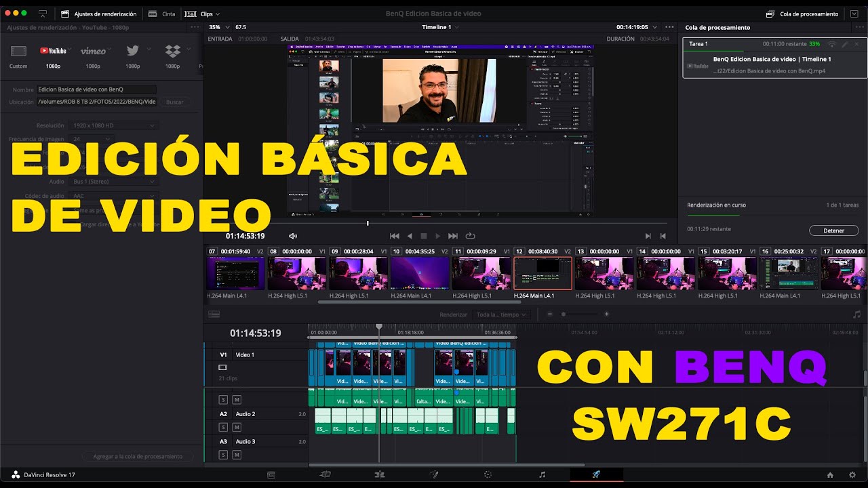This screenshot has height=488, width=868.
Task: Open the Resolución 1920 x 1080 HD dropdown
Action: pyautogui.click(x=113, y=125)
